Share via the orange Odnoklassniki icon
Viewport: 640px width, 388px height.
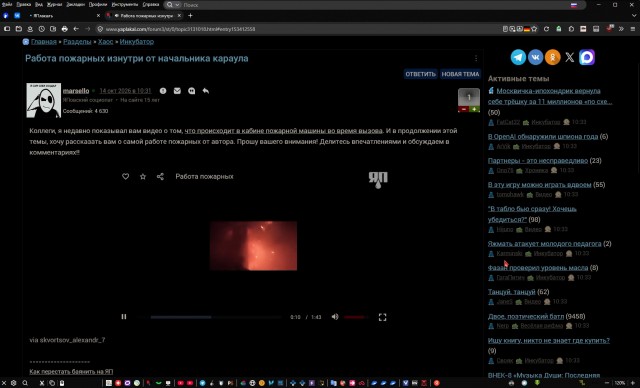coord(552,57)
